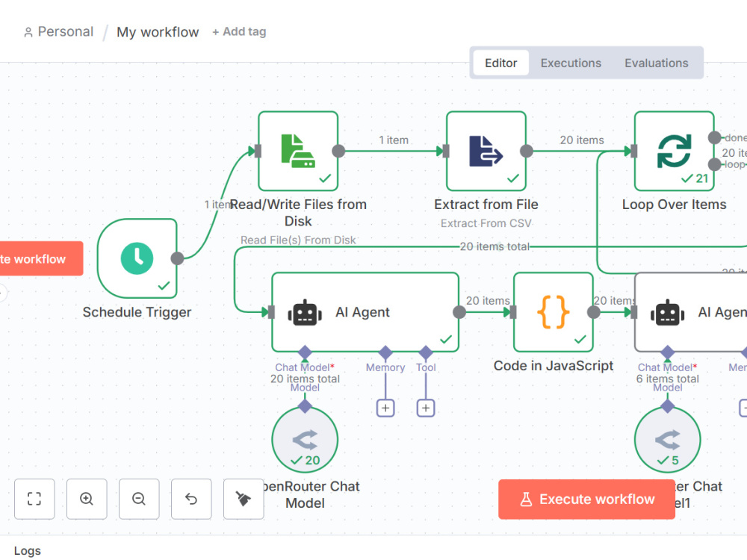The image size is (747, 560).
Task: Add a Memory sub-node with plus button
Action: click(385, 408)
